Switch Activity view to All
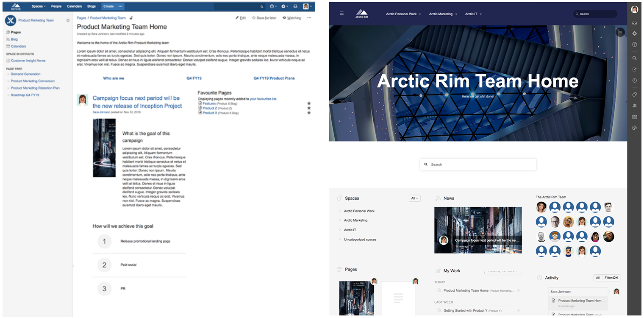 click(597, 278)
